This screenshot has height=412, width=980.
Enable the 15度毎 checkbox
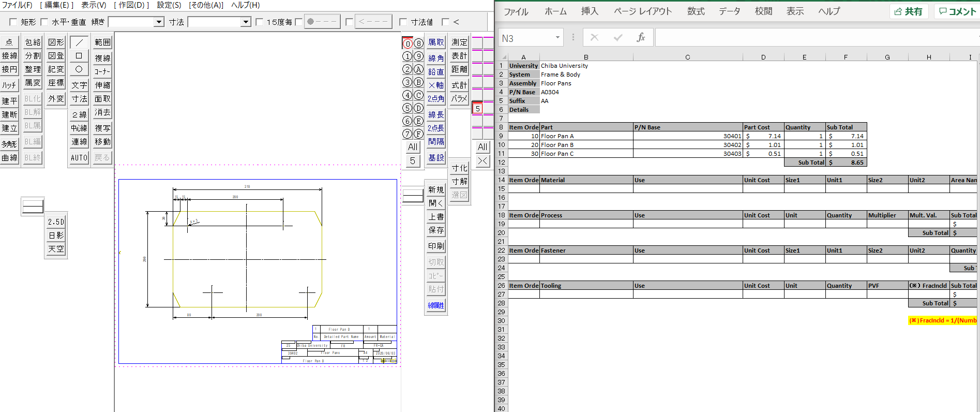260,22
